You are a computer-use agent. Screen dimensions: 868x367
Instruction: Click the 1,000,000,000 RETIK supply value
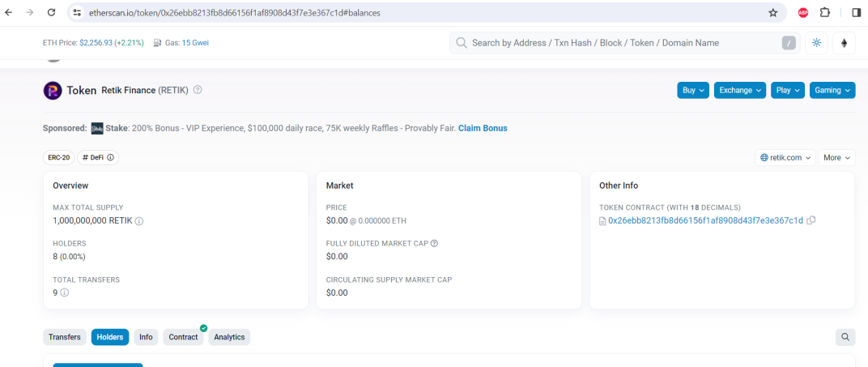click(x=92, y=221)
